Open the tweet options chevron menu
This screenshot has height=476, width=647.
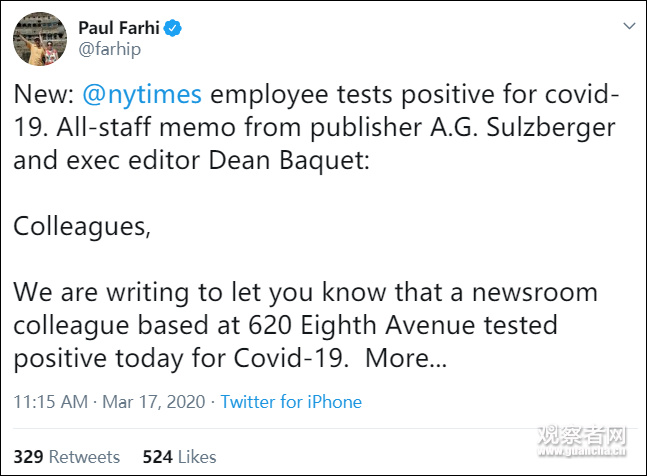click(x=627, y=24)
